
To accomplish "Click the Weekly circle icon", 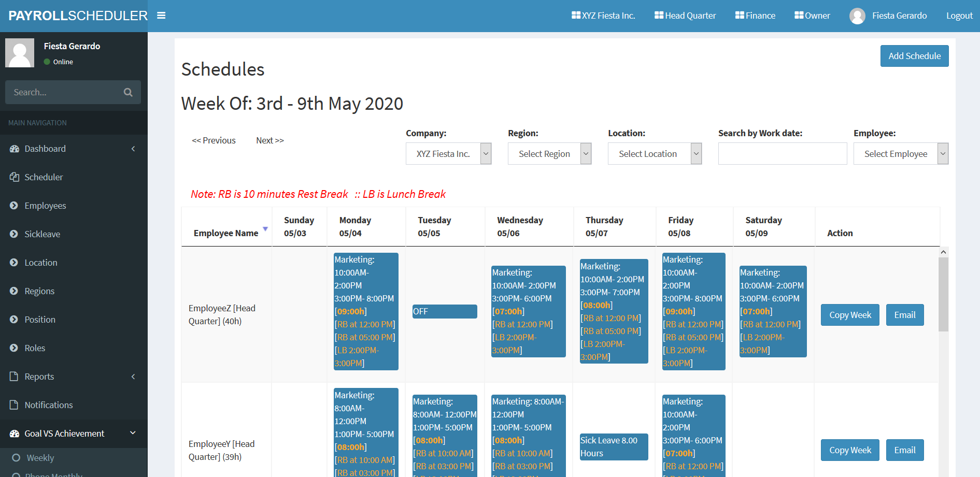I will click(x=16, y=458).
